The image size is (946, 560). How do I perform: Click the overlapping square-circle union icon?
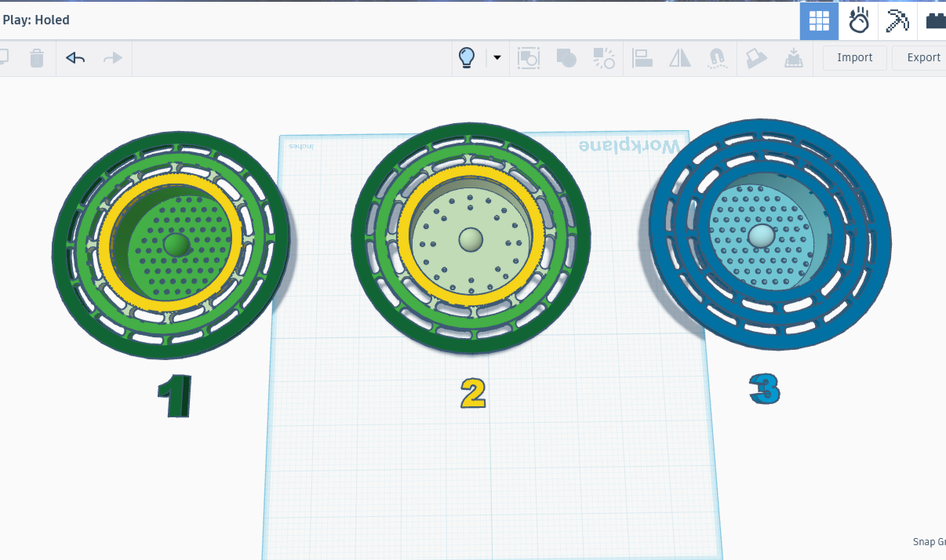(566, 58)
